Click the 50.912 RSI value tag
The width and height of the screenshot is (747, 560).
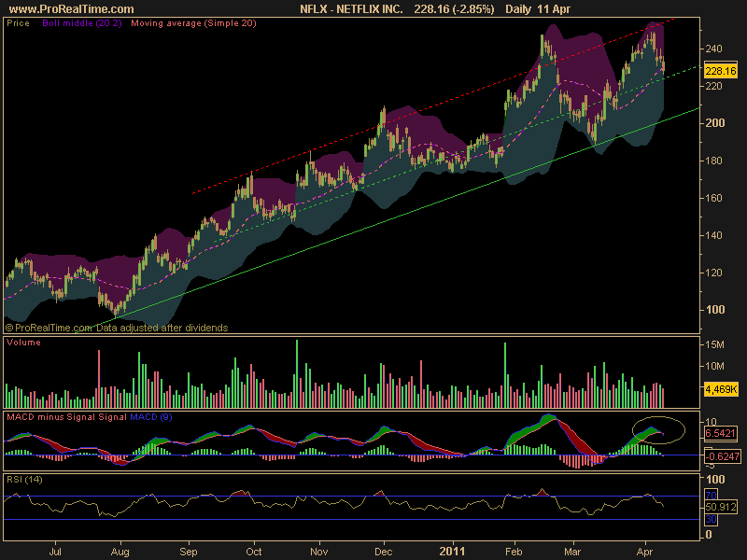[720, 507]
